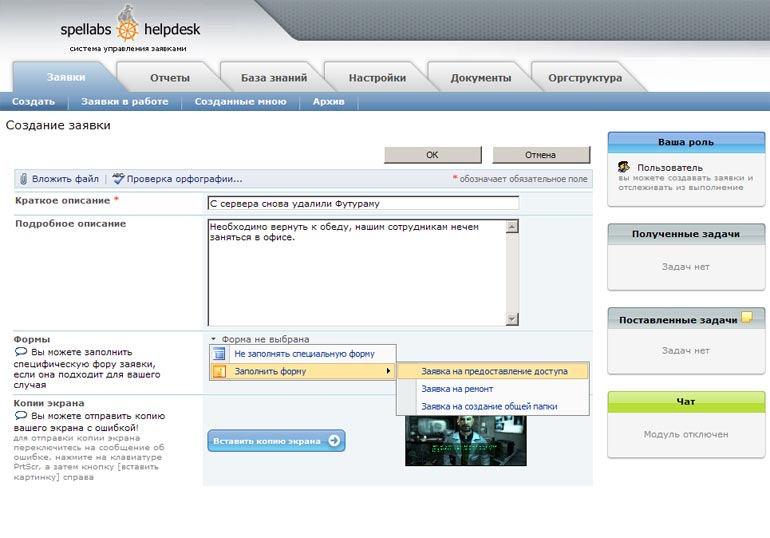Open Проверка орфографии link
The image size is (770, 538).
184,179
